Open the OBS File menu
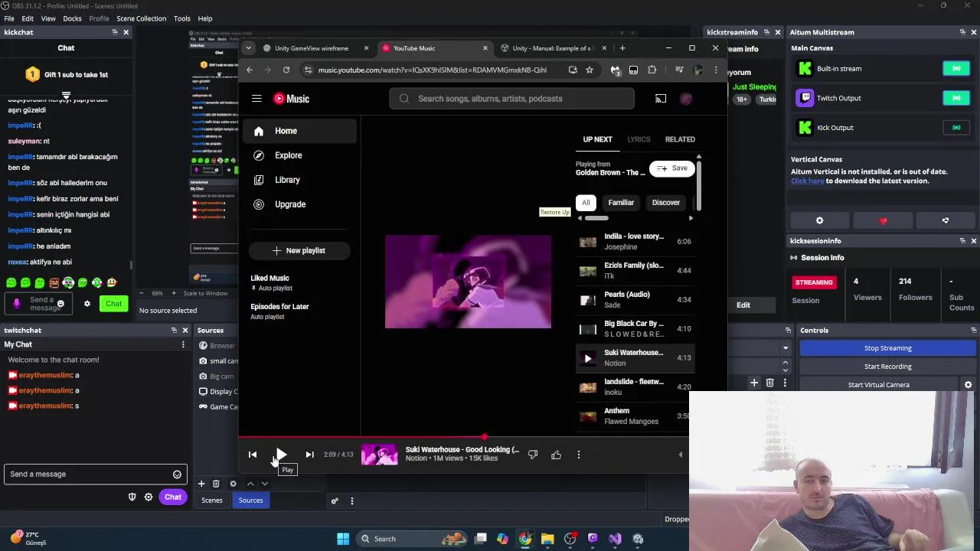 (x=9, y=18)
